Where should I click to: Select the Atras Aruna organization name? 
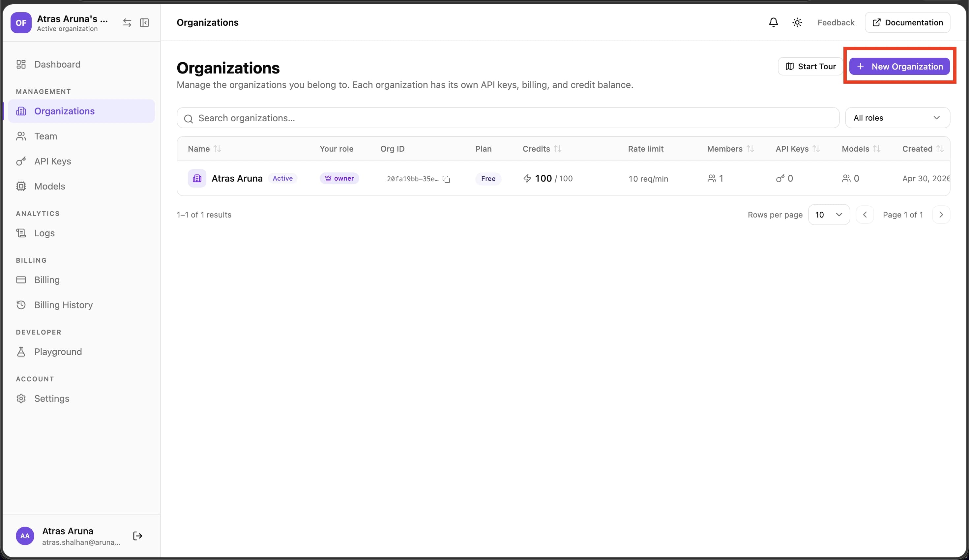pyautogui.click(x=237, y=178)
